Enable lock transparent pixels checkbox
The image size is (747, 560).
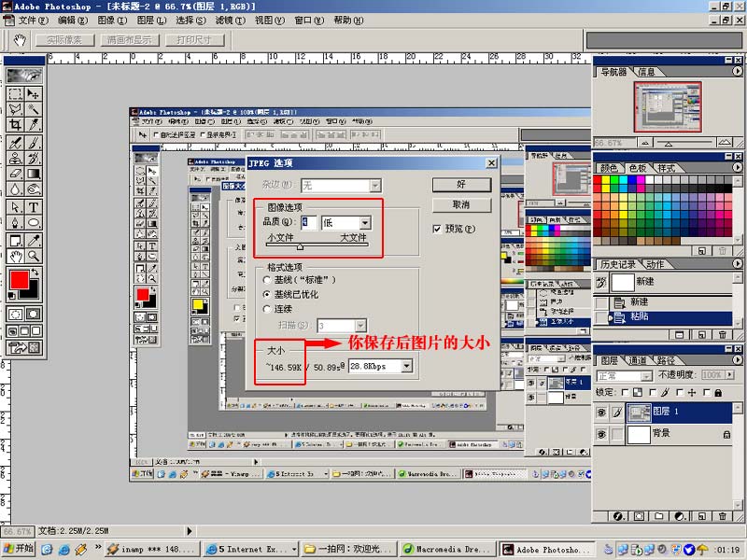click(625, 393)
